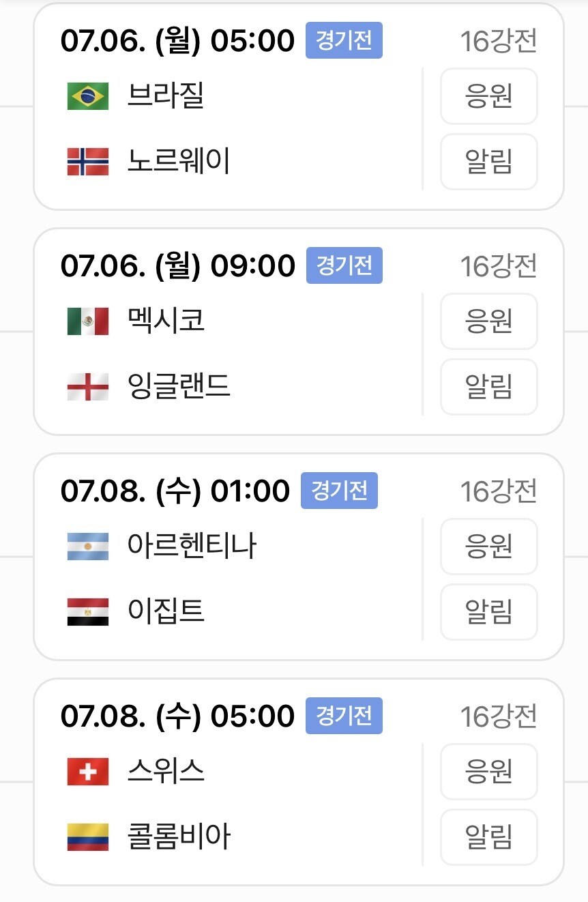Image resolution: width=588 pixels, height=902 pixels.
Task: Tap the Norway flag icon
Action: (x=88, y=162)
